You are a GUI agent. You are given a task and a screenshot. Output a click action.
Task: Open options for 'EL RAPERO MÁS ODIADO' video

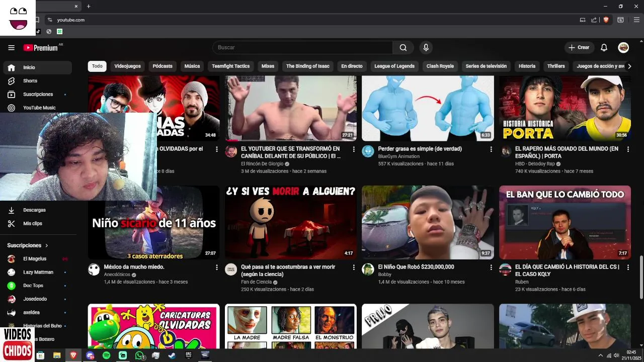point(628,149)
